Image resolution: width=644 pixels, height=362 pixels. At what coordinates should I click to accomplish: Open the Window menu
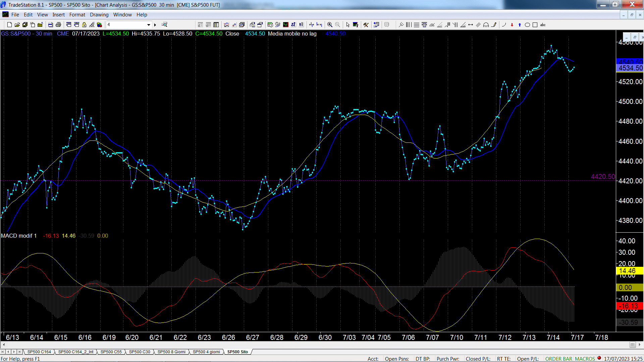click(122, 15)
